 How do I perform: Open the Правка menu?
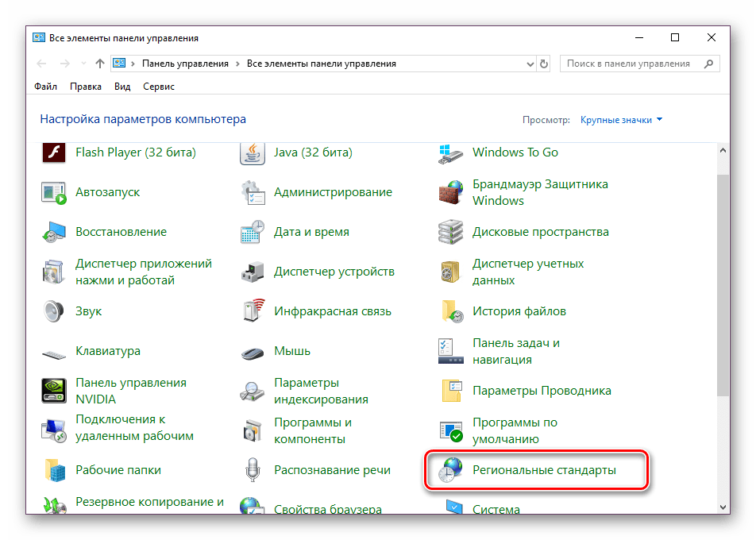pos(85,87)
